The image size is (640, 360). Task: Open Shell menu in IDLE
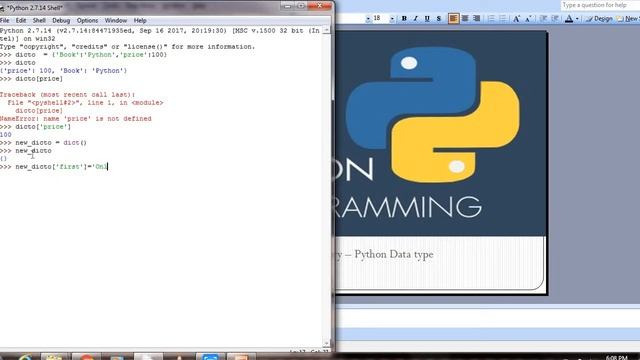(x=39, y=20)
